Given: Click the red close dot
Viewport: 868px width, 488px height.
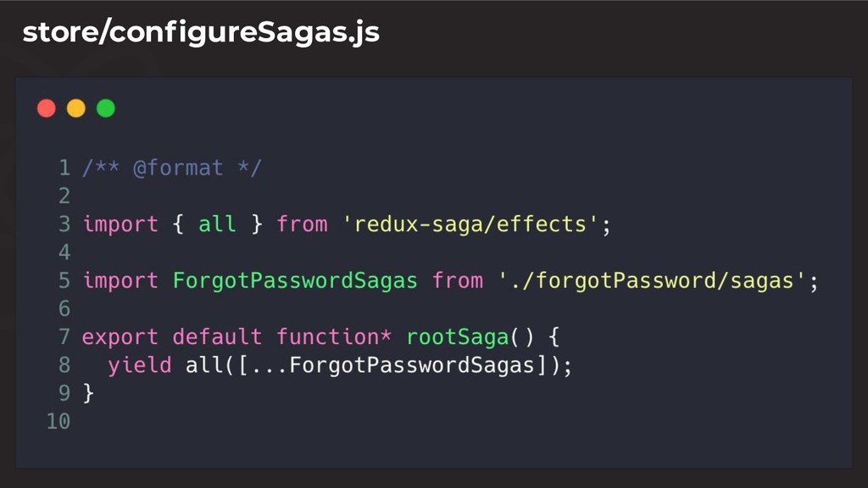Looking at the screenshot, I should tap(47, 108).
